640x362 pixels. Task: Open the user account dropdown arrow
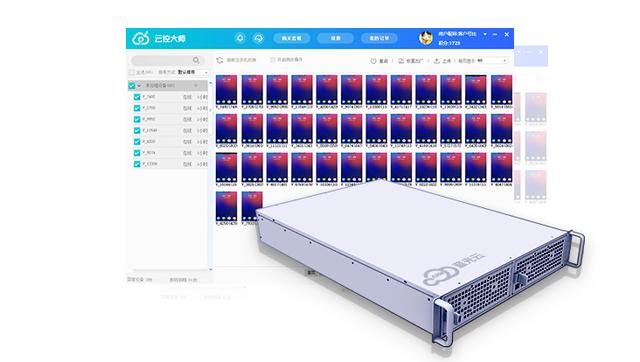point(485,34)
